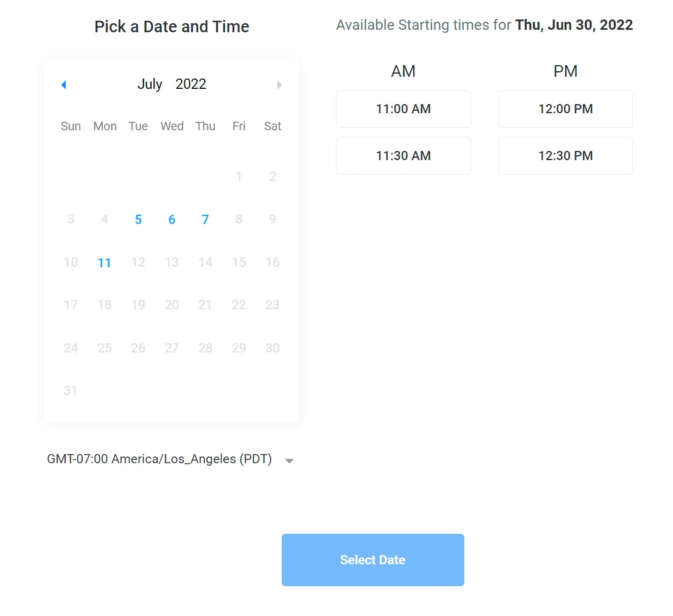Image resolution: width=673 pixels, height=616 pixels.
Task: Select July 7 on the calendar
Action: (x=205, y=220)
